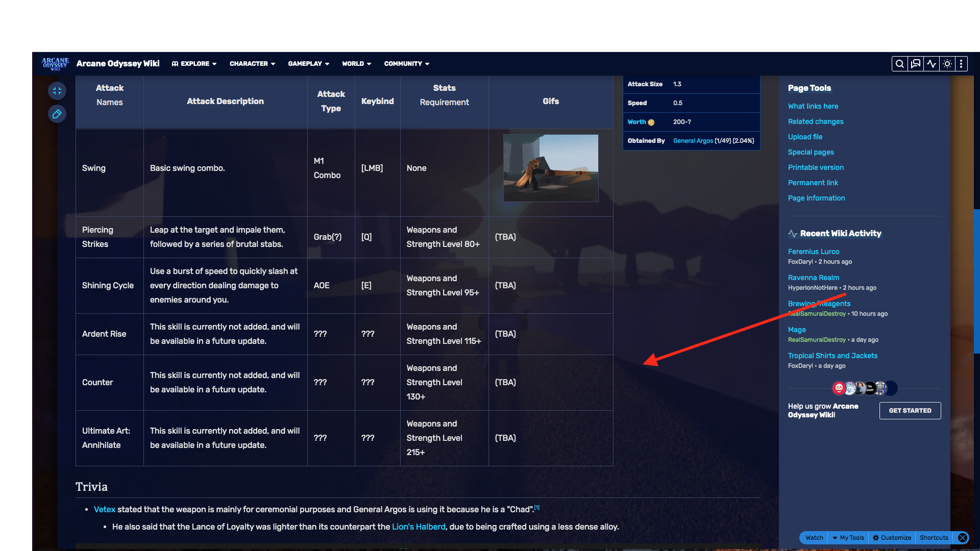Click the GET STARTED button
This screenshot has width=980, height=551.
910,410
